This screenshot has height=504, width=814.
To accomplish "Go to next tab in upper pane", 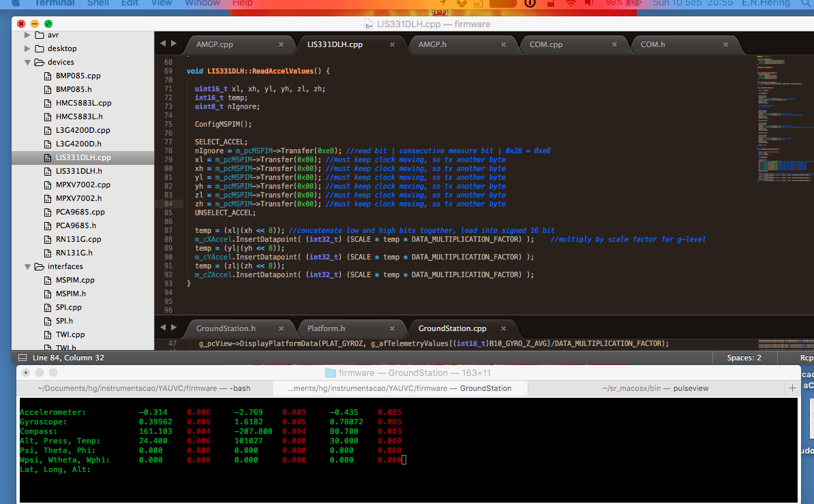I will tap(174, 44).
